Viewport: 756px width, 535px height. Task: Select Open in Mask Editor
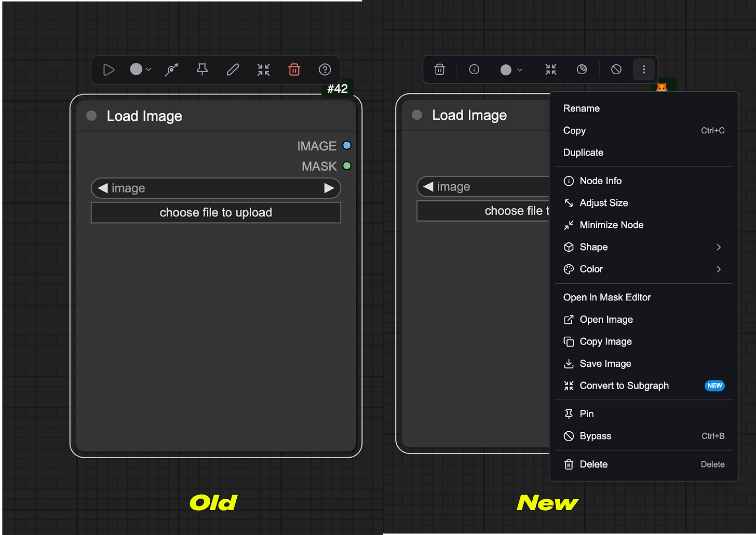(x=644, y=297)
